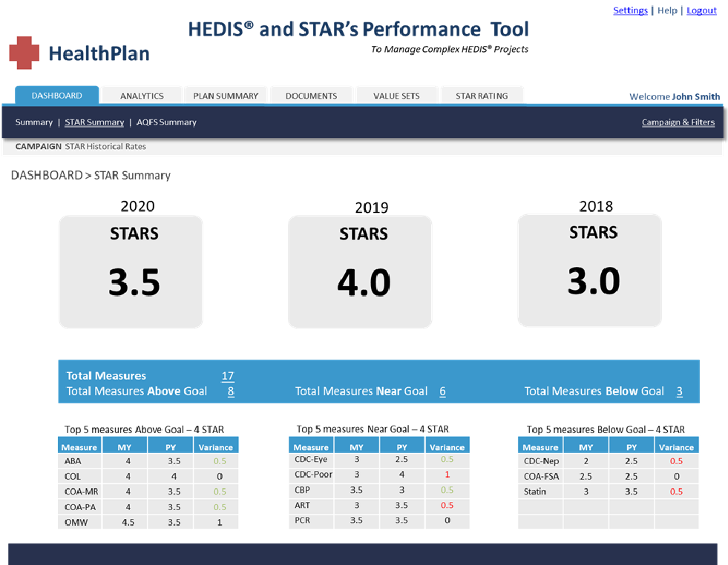Click the Total Measures Below Goal count
This screenshot has width=728, height=565.
click(679, 391)
